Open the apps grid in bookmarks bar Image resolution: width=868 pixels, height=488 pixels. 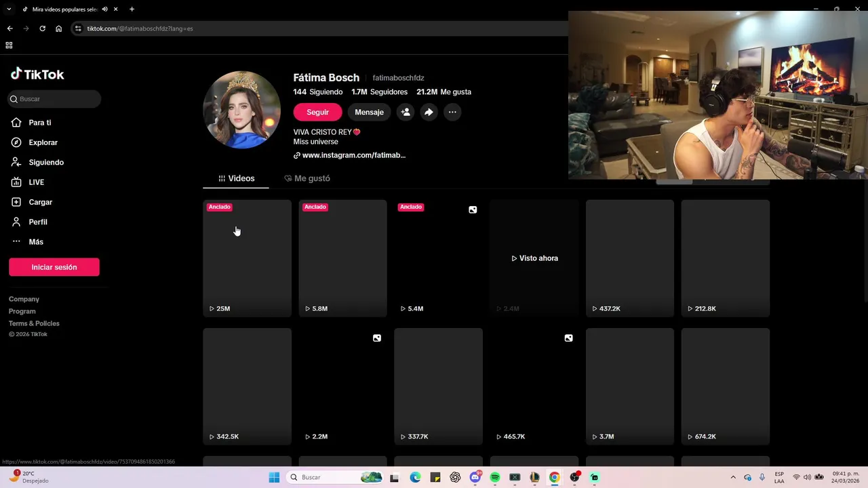[9, 45]
